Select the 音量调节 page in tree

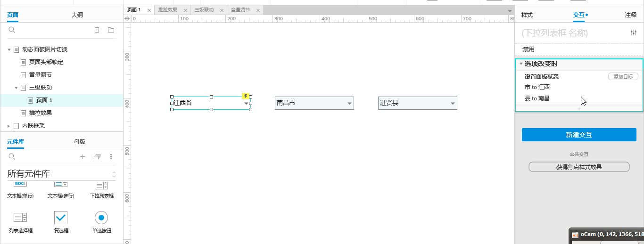coord(41,75)
